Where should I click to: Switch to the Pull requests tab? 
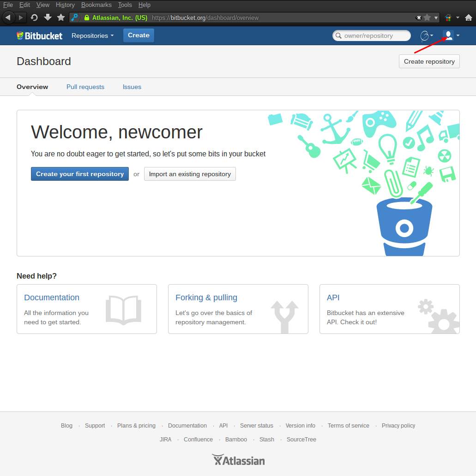point(85,87)
